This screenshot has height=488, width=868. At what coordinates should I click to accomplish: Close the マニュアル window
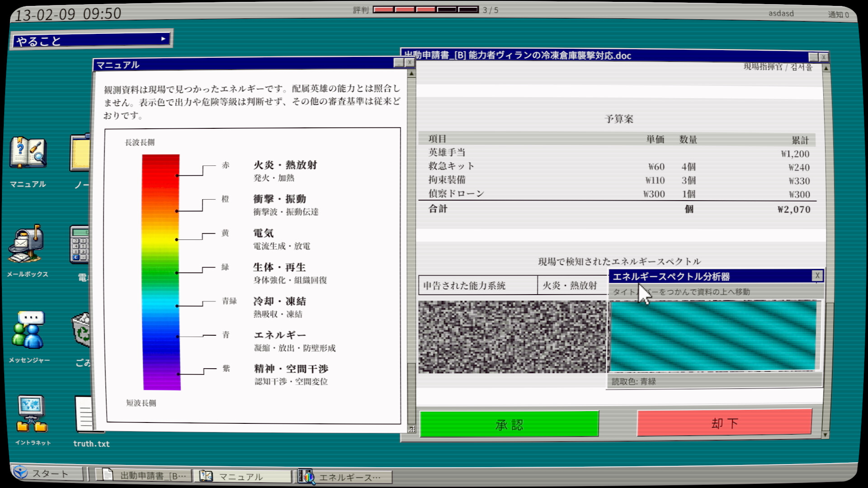pyautogui.click(x=409, y=63)
